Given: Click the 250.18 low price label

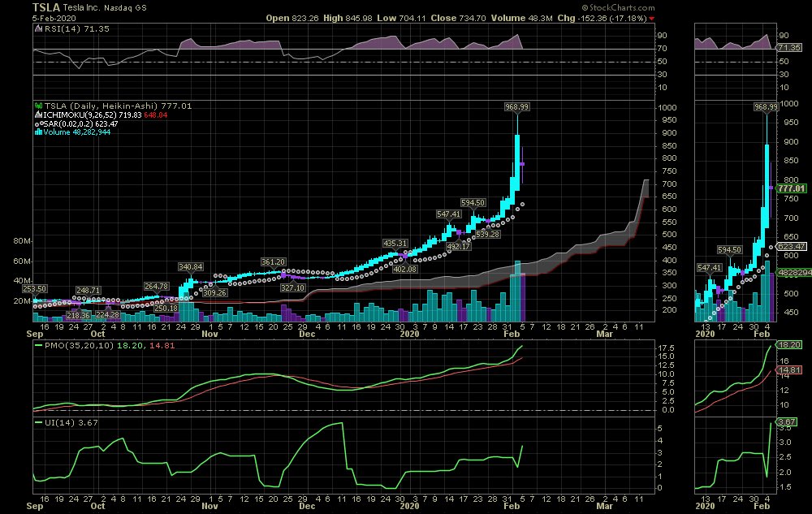Looking at the screenshot, I should pyautogui.click(x=166, y=308).
